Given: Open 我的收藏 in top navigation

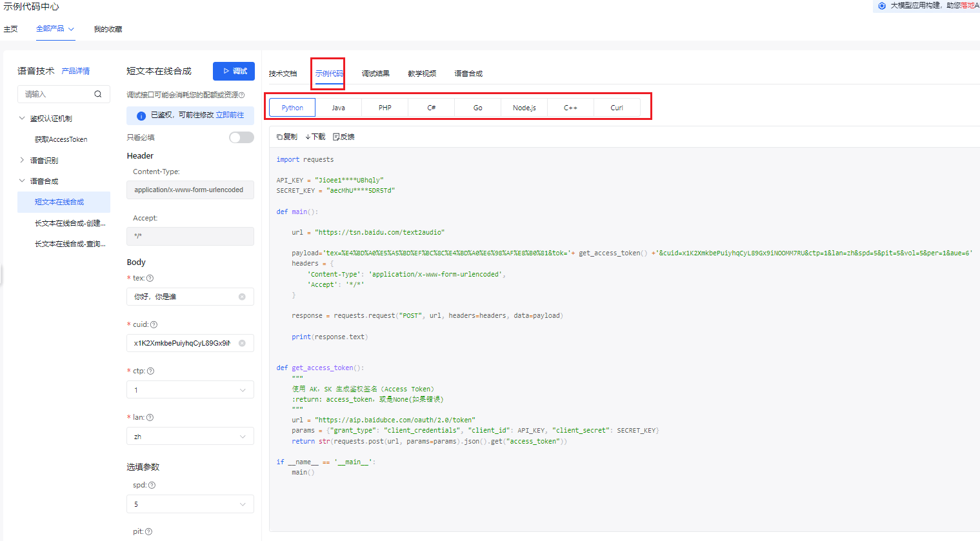Looking at the screenshot, I should coord(108,29).
